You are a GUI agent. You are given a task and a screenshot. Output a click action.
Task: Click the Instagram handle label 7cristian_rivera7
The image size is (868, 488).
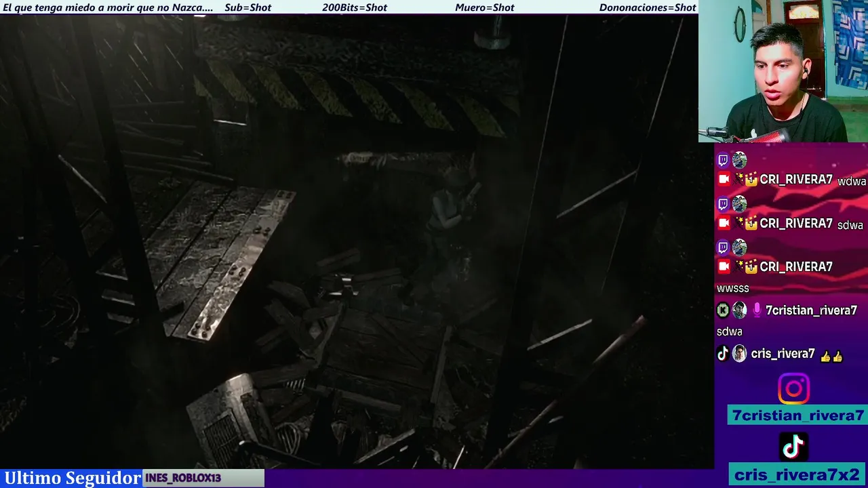[x=798, y=415]
